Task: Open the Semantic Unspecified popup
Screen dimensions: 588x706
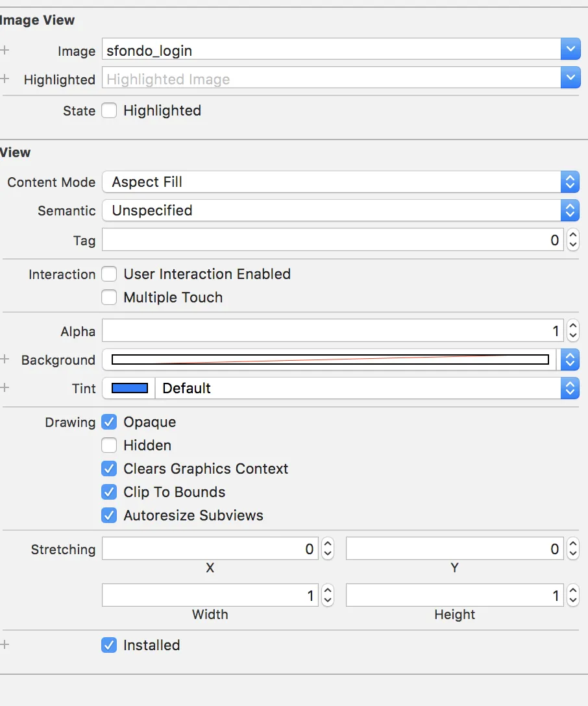Action: [340, 210]
